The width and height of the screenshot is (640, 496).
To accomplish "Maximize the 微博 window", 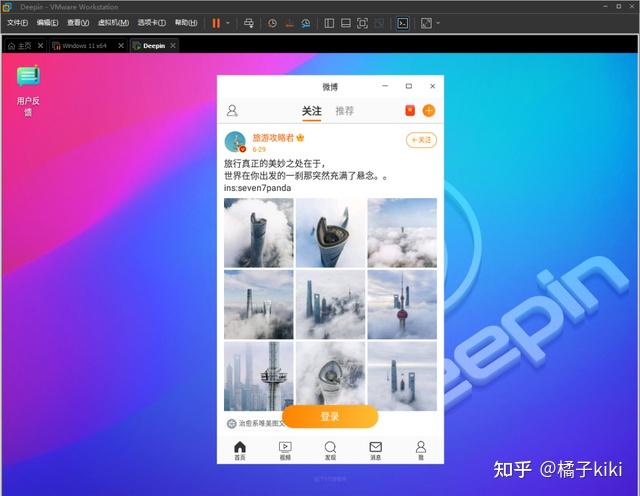I will pyautogui.click(x=409, y=86).
